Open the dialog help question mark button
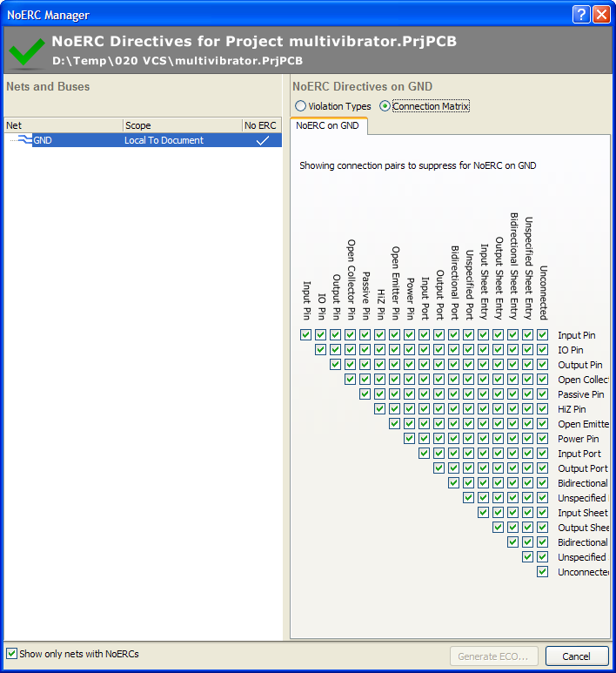Screen dimensions: 616x673 click(581, 15)
